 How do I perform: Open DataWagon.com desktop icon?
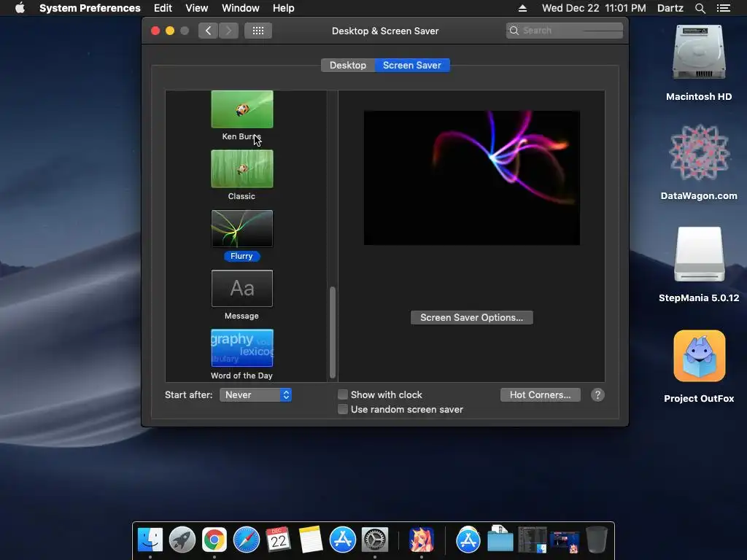(x=699, y=152)
